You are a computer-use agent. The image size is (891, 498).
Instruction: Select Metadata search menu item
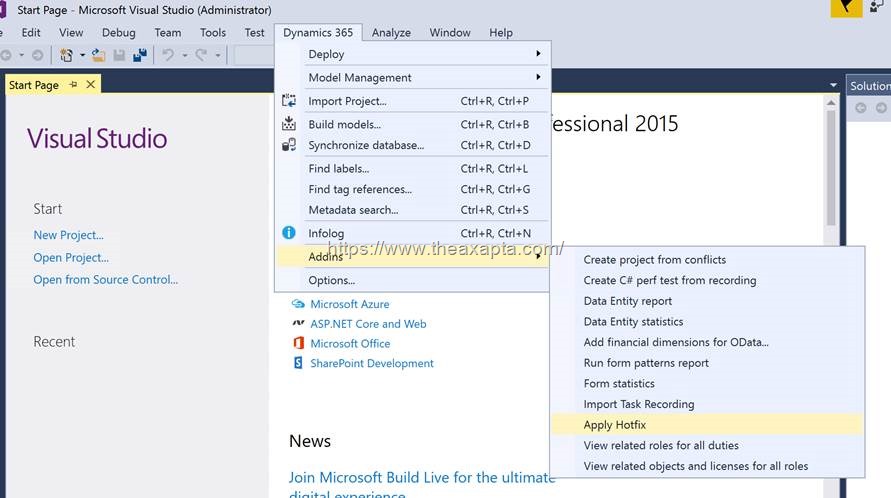(413, 210)
